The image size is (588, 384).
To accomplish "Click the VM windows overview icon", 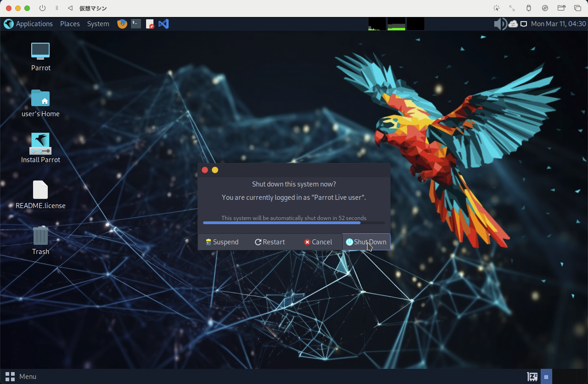I will (x=577, y=8).
